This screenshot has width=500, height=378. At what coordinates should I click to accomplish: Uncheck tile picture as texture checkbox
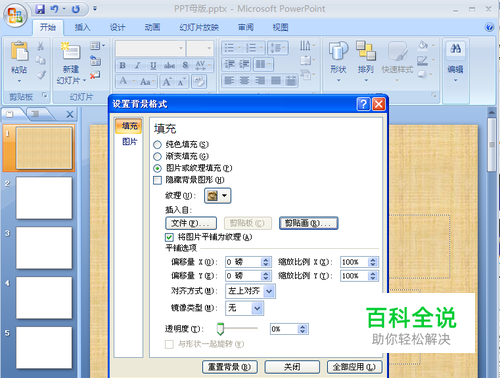[x=169, y=237]
